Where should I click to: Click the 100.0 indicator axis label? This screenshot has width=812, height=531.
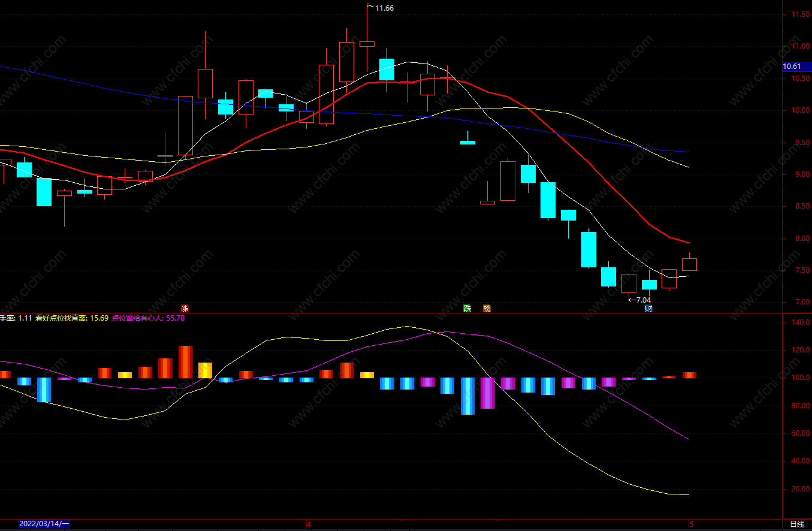pos(801,378)
